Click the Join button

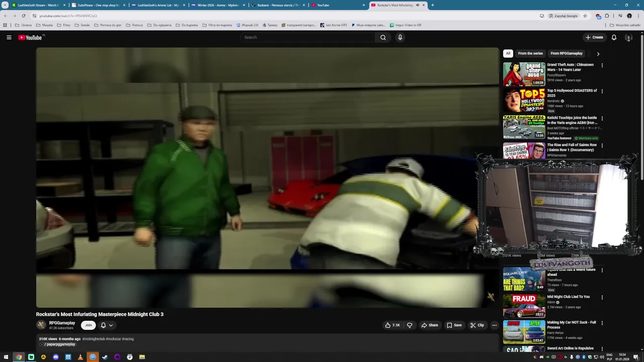[88, 325]
